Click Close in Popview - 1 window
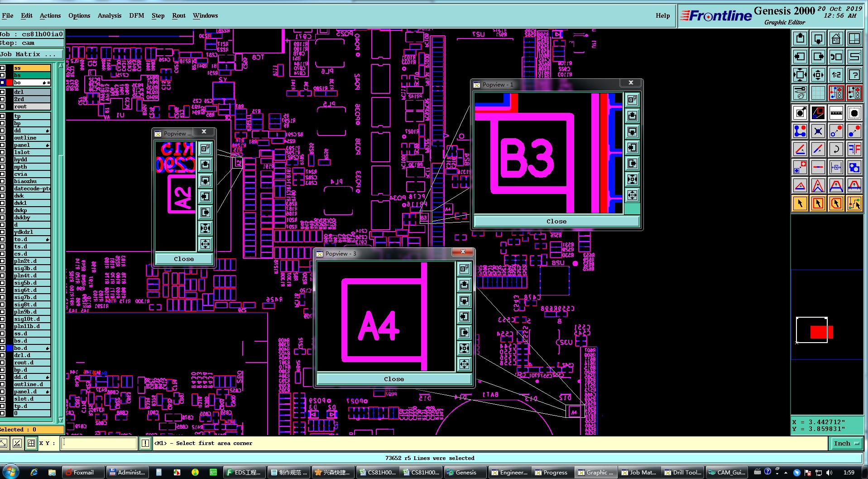 coord(556,221)
